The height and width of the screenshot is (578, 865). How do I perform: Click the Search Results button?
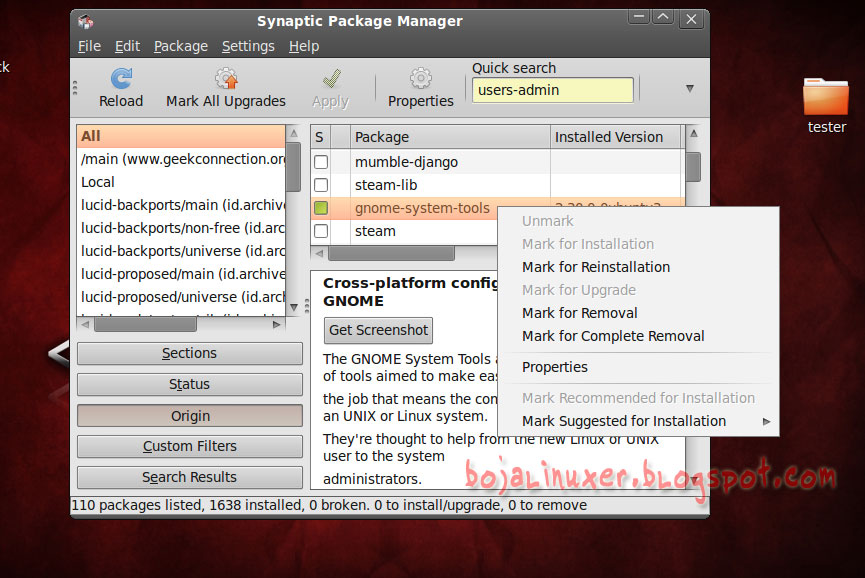click(190, 478)
